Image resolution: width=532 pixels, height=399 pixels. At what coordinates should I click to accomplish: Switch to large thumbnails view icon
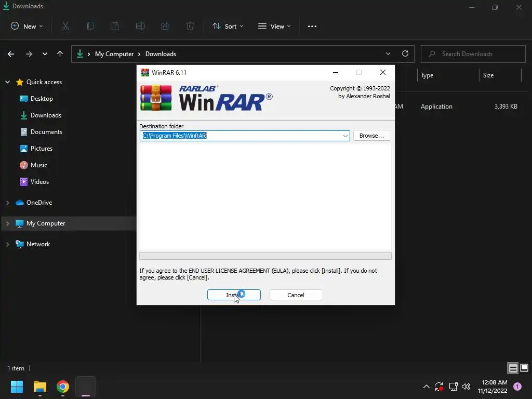tap(524, 368)
